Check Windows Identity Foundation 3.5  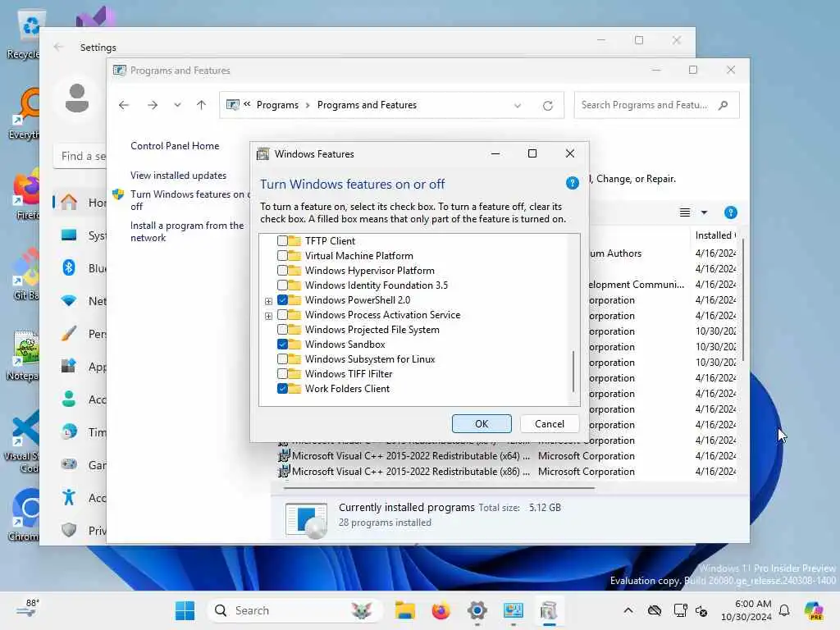pos(282,285)
